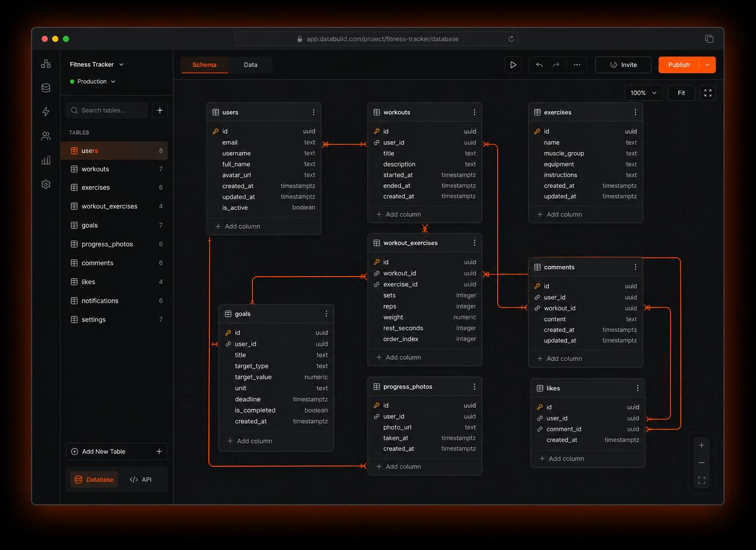
Task: Click the plus icon beside table search
Action: (160, 110)
